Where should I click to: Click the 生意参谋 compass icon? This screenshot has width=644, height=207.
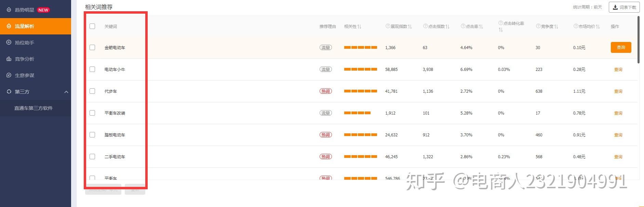(9, 75)
